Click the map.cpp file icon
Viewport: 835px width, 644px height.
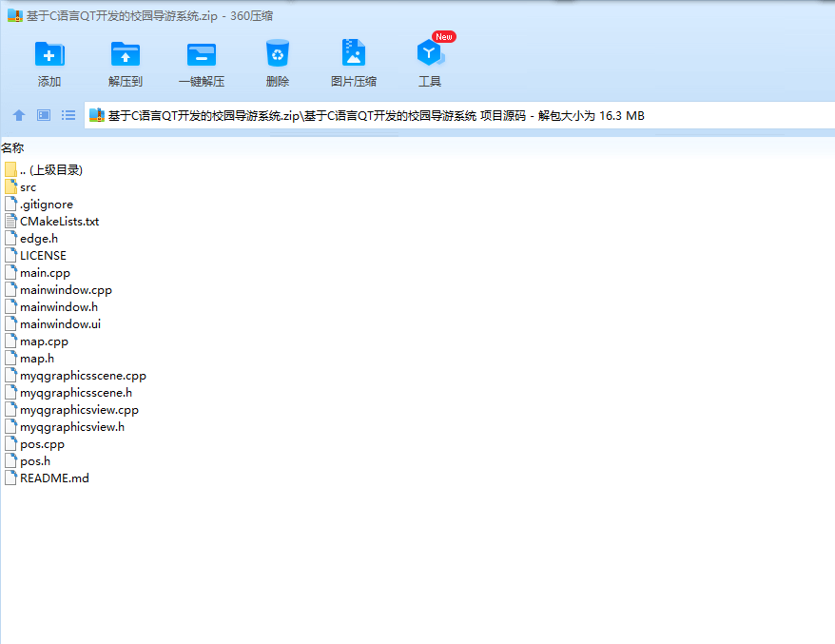coord(10,341)
